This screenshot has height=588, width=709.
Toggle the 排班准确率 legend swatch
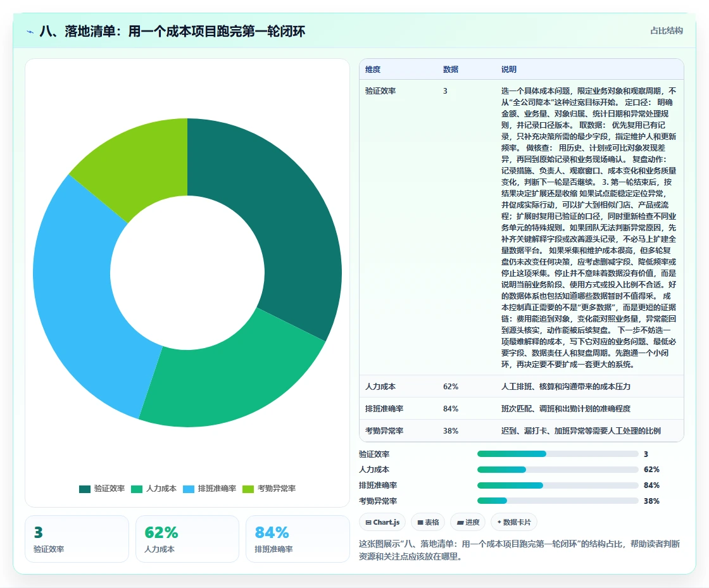pos(189,489)
